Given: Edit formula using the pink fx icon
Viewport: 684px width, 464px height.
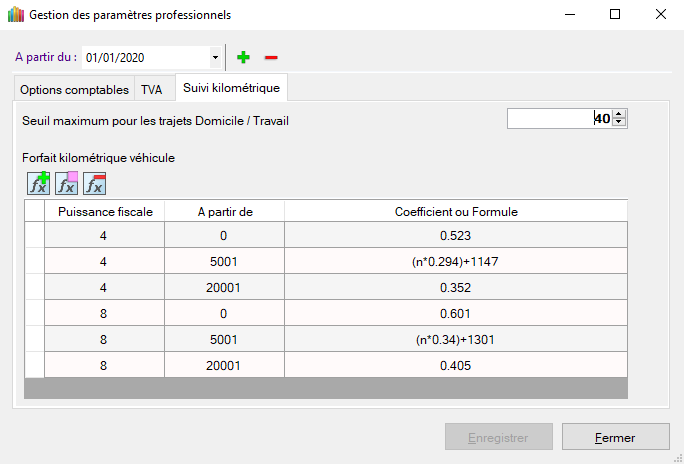Looking at the screenshot, I should (67, 183).
